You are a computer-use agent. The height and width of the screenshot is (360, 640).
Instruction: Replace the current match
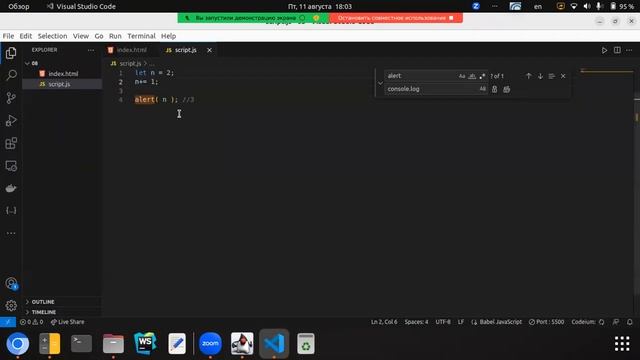point(494,89)
